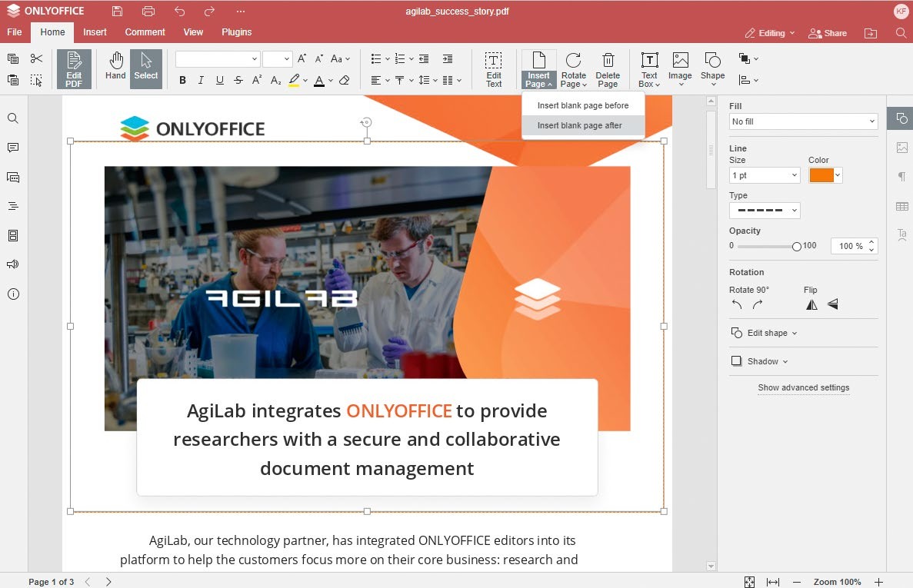Click the Clear style eraser icon
This screenshot has width=913, height=588.
point(344,80)
